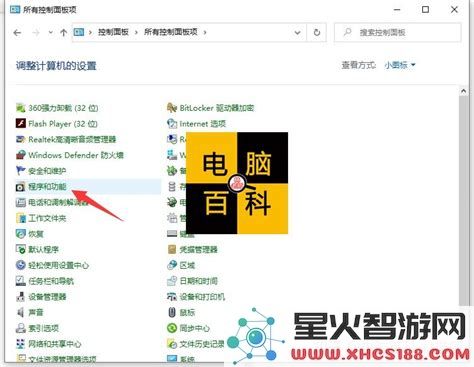Go up one level with up arrow

click(x=63, y=33)
